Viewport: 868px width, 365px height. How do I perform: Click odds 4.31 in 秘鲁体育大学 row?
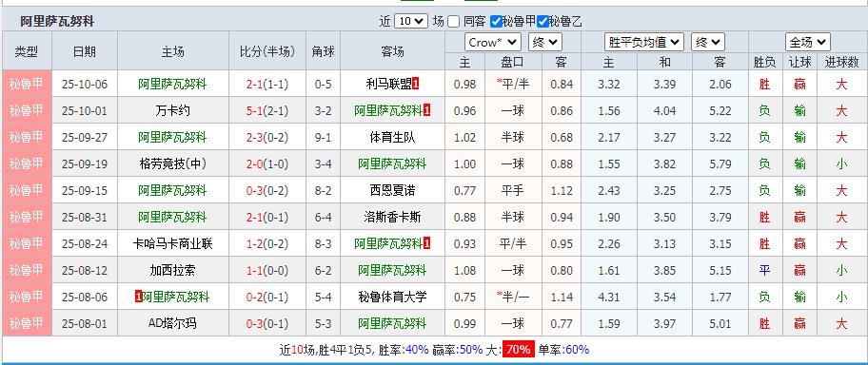point(609,298)
